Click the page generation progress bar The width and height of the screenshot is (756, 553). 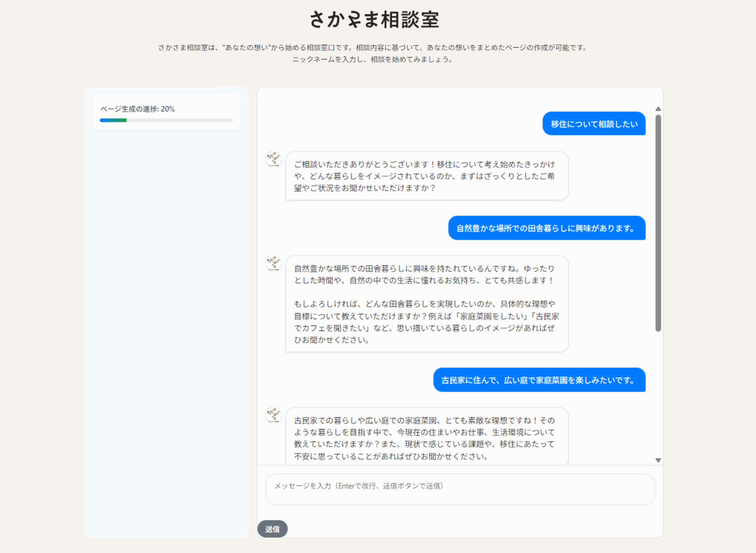[x=166, y=120]
